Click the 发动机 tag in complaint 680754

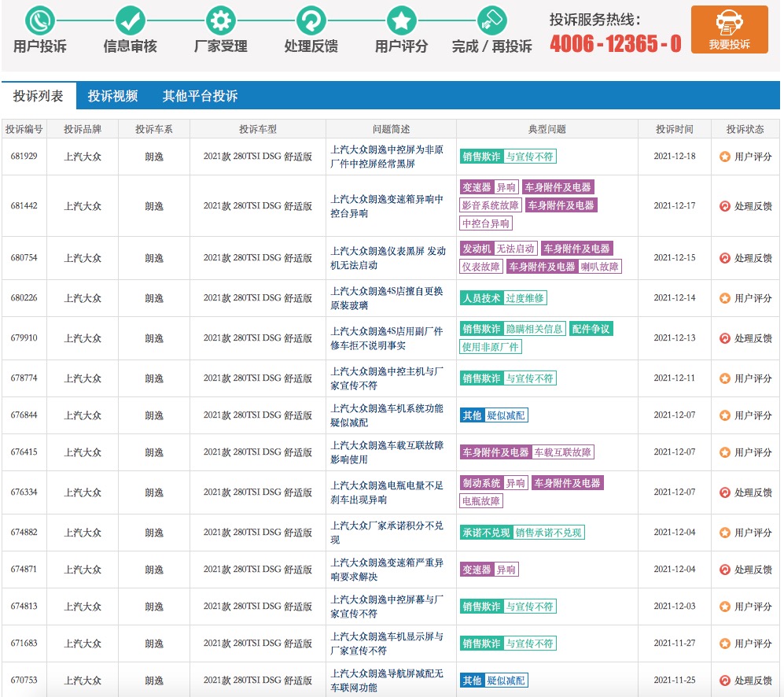477,249
